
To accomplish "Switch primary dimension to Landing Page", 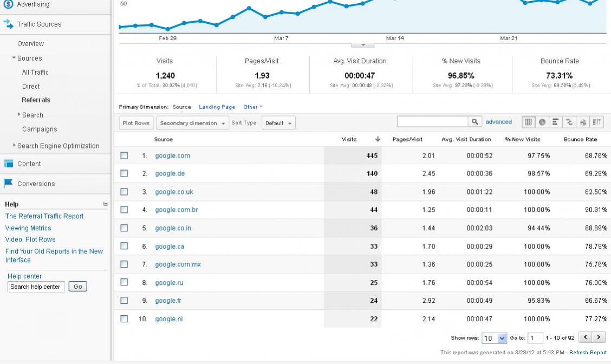I will pyautogui.click(x=217, y=107).
